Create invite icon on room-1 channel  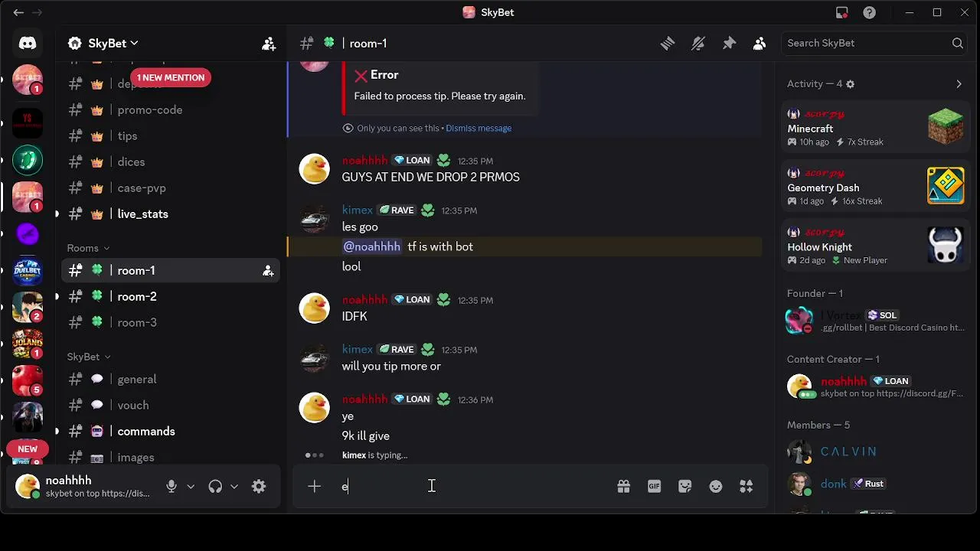tap(268, 271)
